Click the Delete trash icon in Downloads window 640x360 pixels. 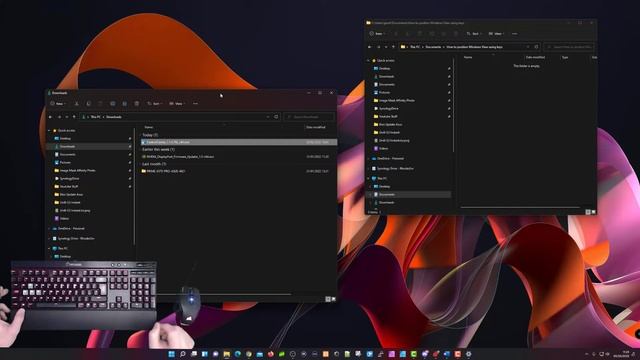coord(137,104)
